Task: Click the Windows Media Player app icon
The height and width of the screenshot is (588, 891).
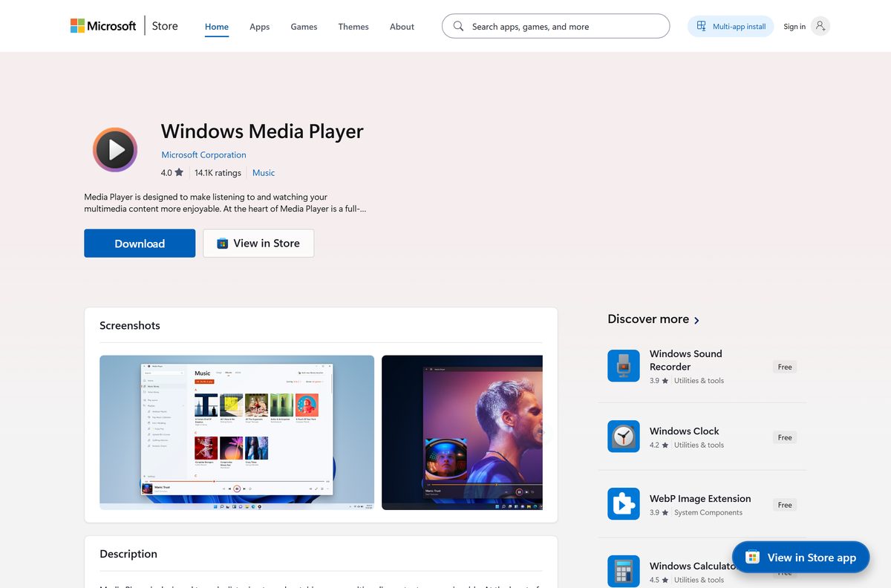Action: 115,150
